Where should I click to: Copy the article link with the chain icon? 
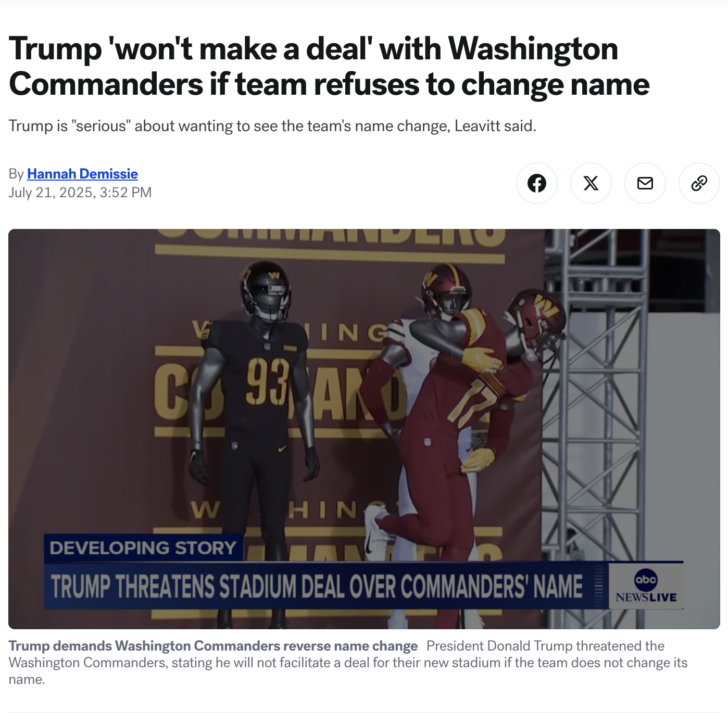[x=699, y=183]
